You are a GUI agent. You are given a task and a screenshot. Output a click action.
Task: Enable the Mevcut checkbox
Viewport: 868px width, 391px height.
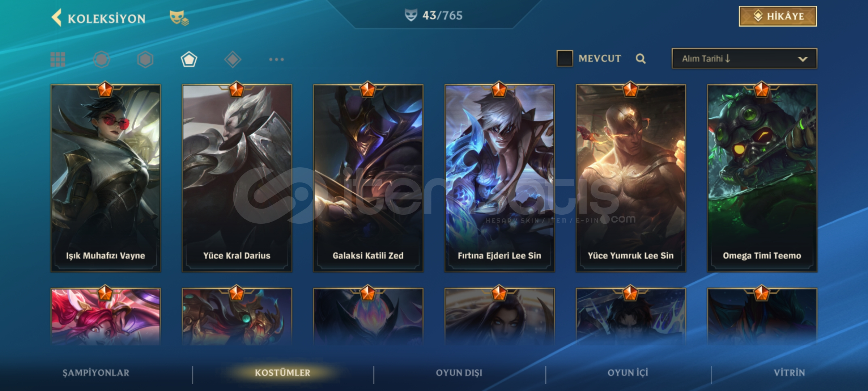(565, 58)
